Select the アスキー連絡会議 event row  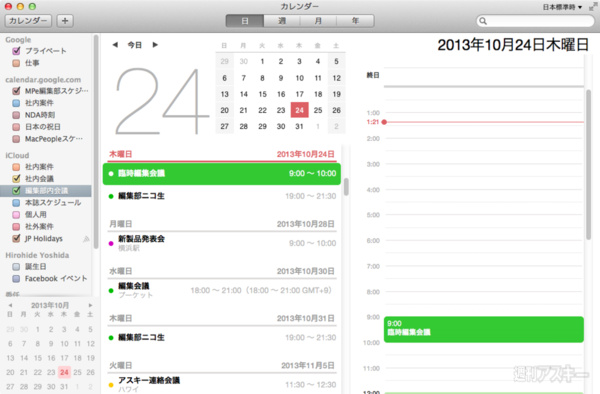coord(222,384)
